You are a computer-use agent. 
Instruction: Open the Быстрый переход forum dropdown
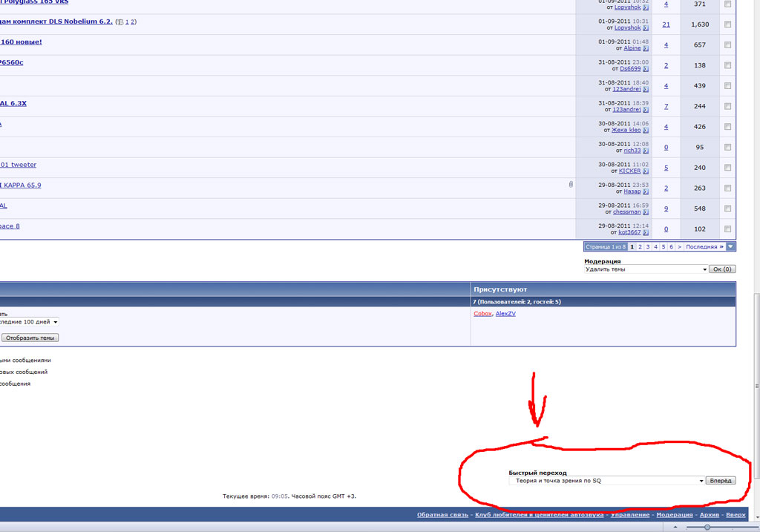tap(701, 481)
